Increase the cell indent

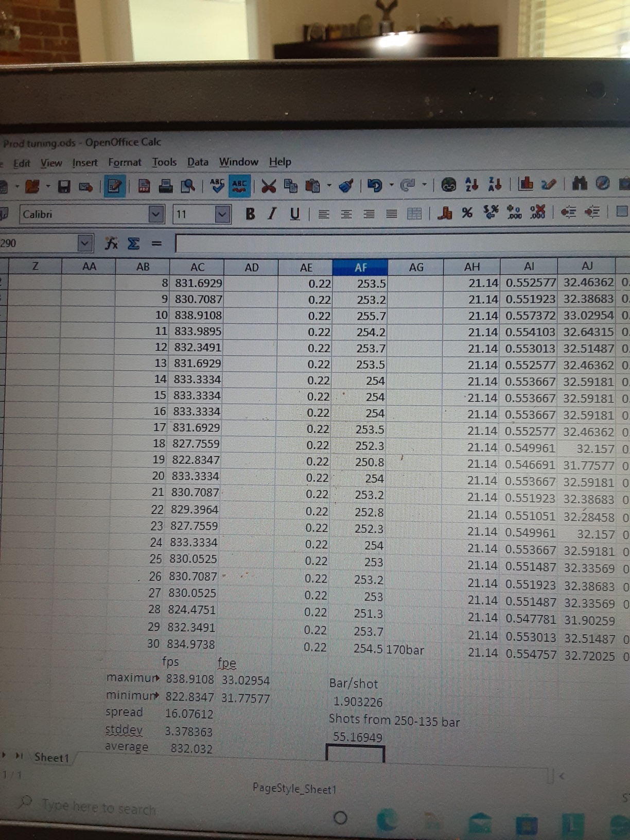[x=592, y=212]
